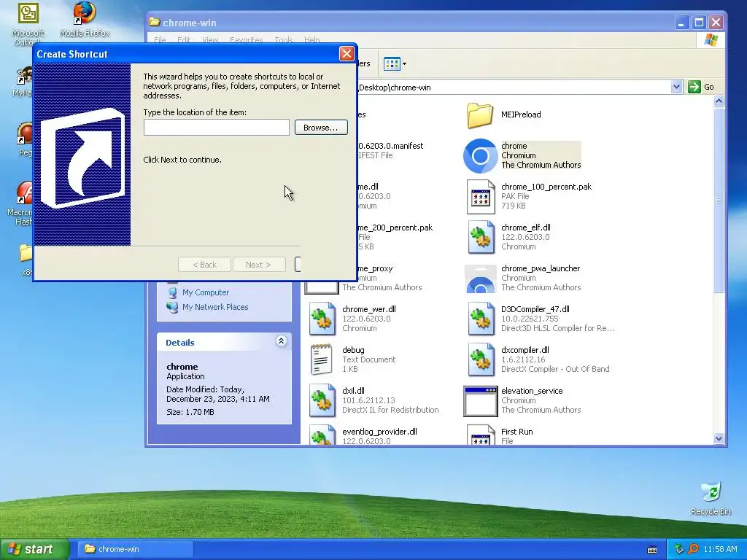Click the Windows flag logo in chrome-win

711,40
